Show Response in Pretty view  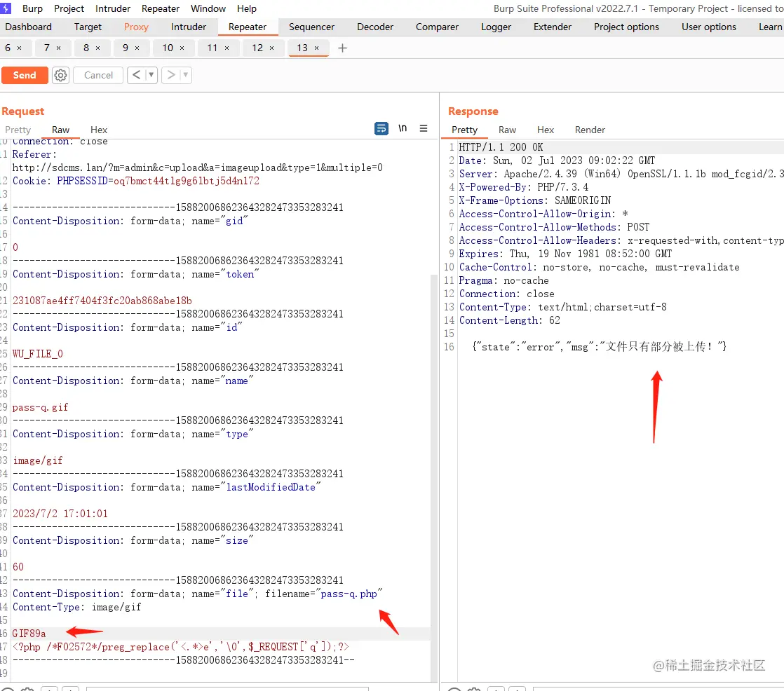pos(464,130)
